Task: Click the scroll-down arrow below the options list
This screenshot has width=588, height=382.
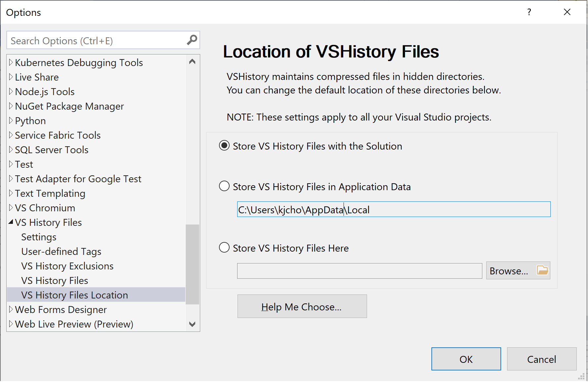Action: pos(192,324)
